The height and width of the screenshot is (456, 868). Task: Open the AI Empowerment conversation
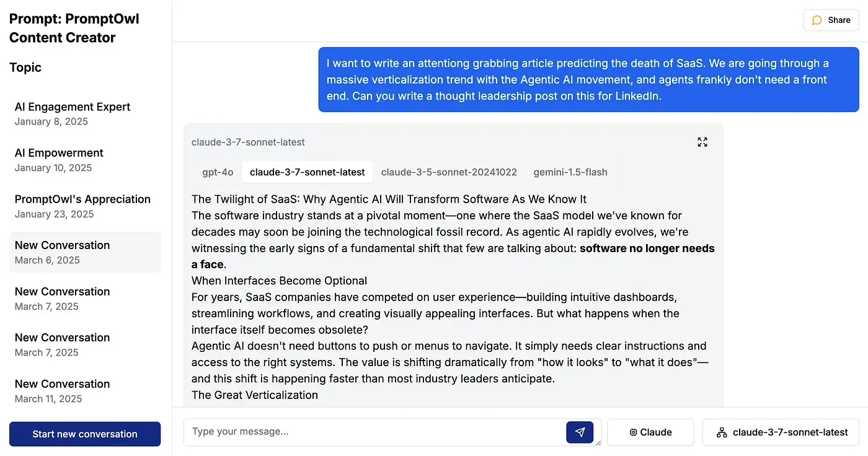pos(59,160)
